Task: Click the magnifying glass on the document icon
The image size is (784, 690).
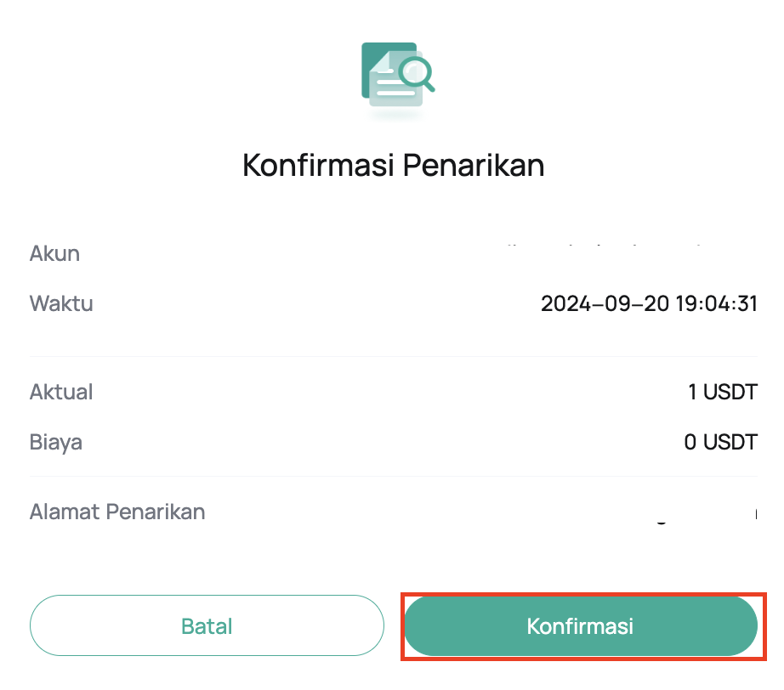Action: (417, 74)
